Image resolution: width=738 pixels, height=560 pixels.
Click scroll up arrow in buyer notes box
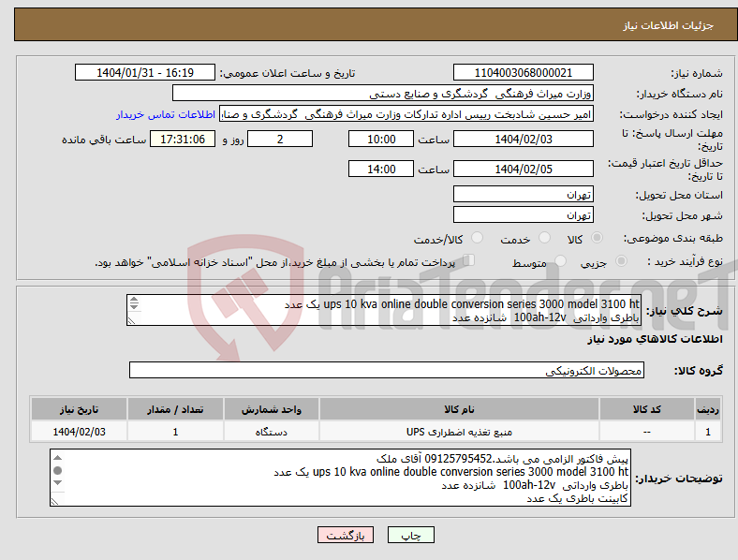click(57, 457)
